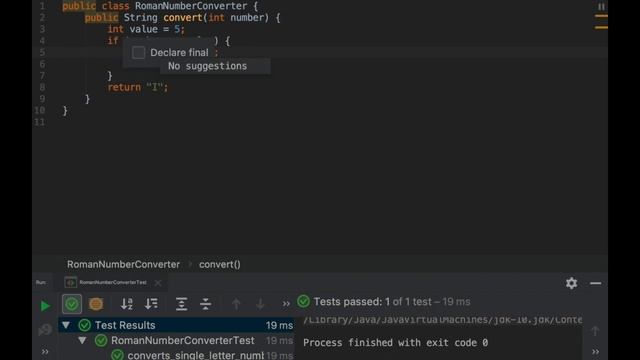Click the int value = 5 line
Screen dimensions: 640x360
146,29
